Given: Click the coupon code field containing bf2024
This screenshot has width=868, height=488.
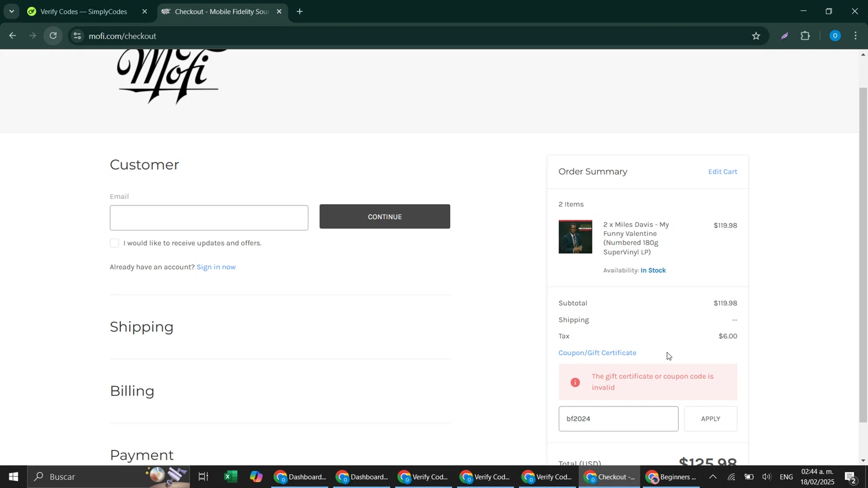Looking at the screenshot, I should point(618,419).
